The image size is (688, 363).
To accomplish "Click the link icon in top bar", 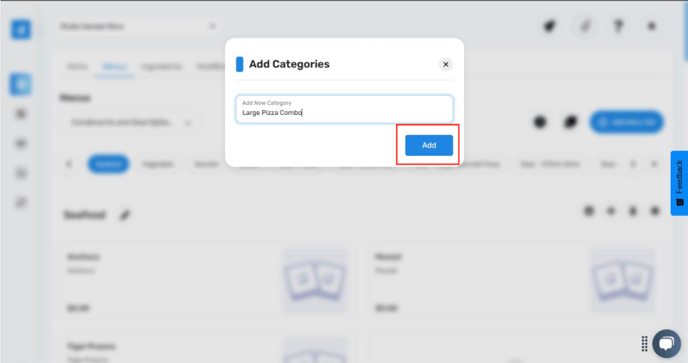I will pos(585,26).
